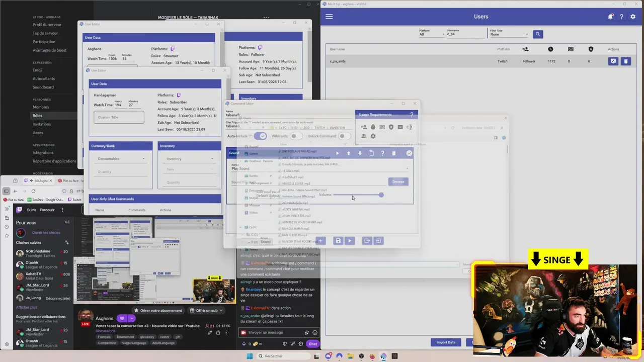Sort users by the watch time clock column

tap(550, 49)
